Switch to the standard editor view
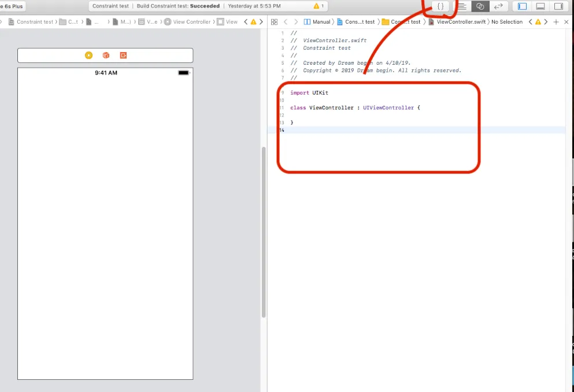 point(462,6)
